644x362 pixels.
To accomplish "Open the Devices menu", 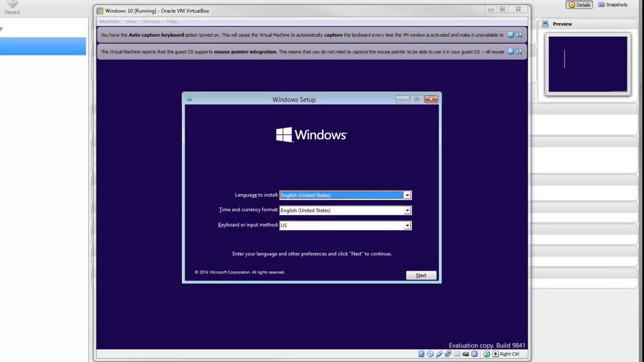I will point(151,22).
